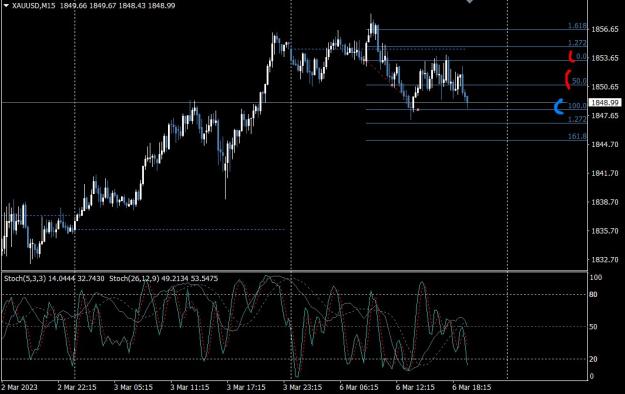Click the 2 Mar 22:15 time label
The height and width of the screenshot is (394, 625).
(77, 387)
